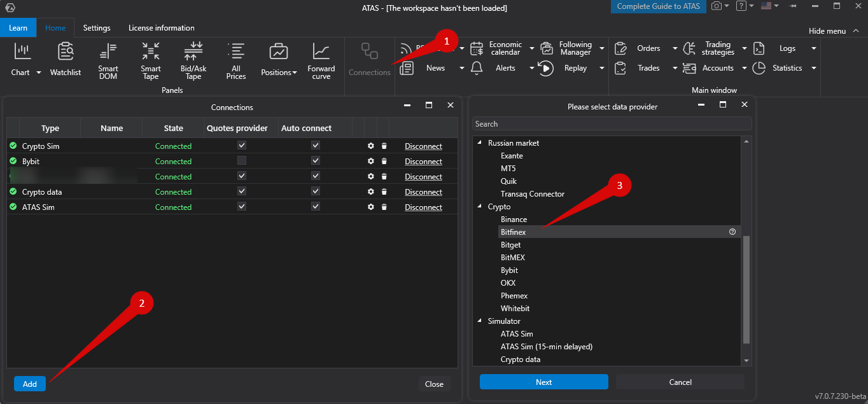The image size is (868, 404).
Task: Open the Accounts icon
Action: 689,68
